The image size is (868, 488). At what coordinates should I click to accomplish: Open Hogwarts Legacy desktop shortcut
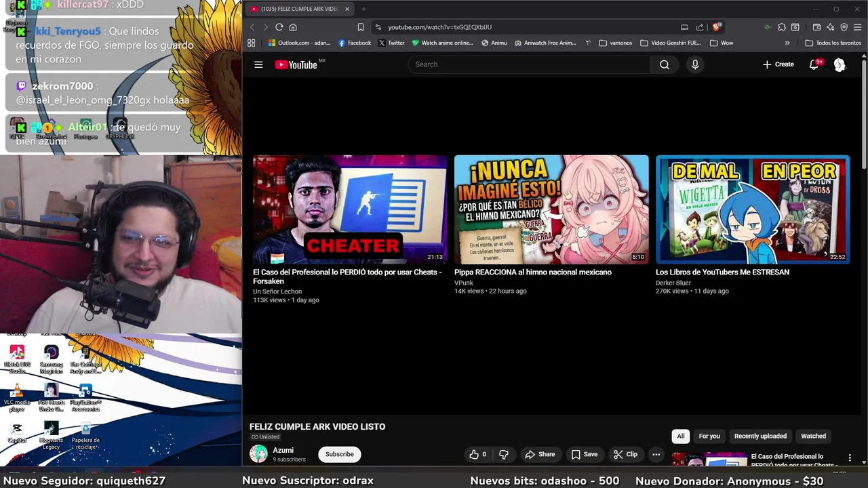point(52,436)
